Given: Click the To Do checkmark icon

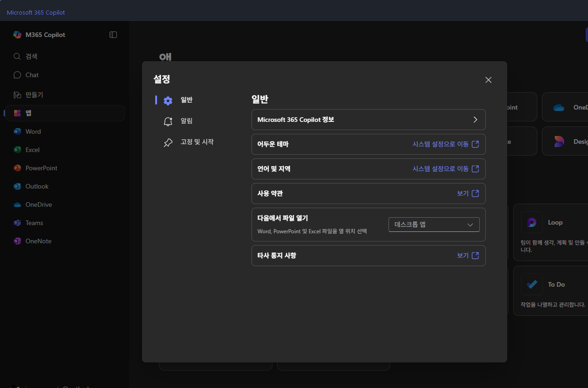Looking at the screenshot, I should (532, 284).
